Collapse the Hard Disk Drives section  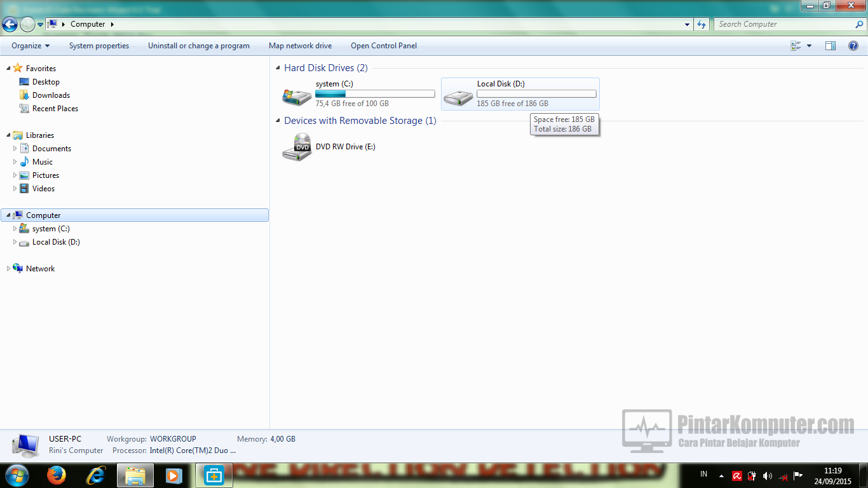(x=277, y=67)
